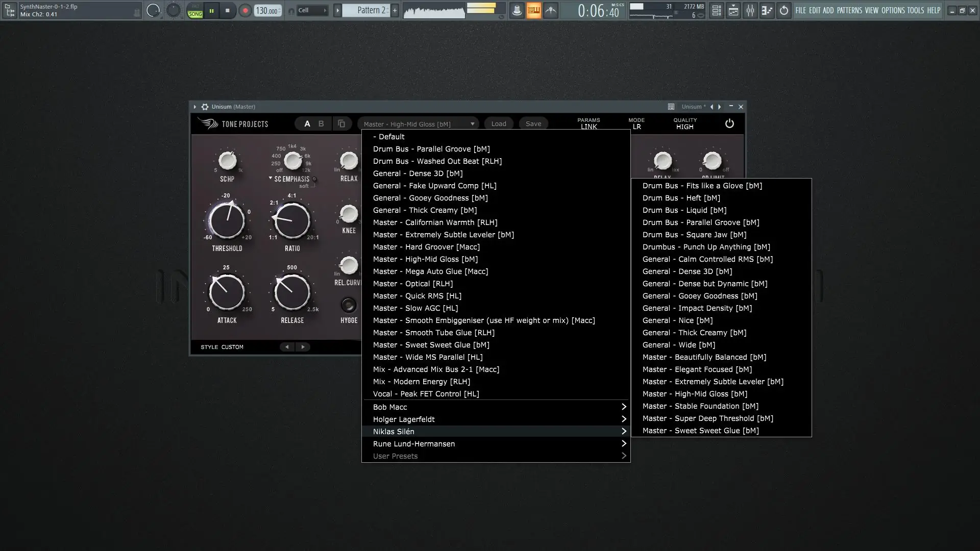Choose Drum Bus - Square Jaw [bM] preset
980x551 pixels.
(x=694, y=235)
